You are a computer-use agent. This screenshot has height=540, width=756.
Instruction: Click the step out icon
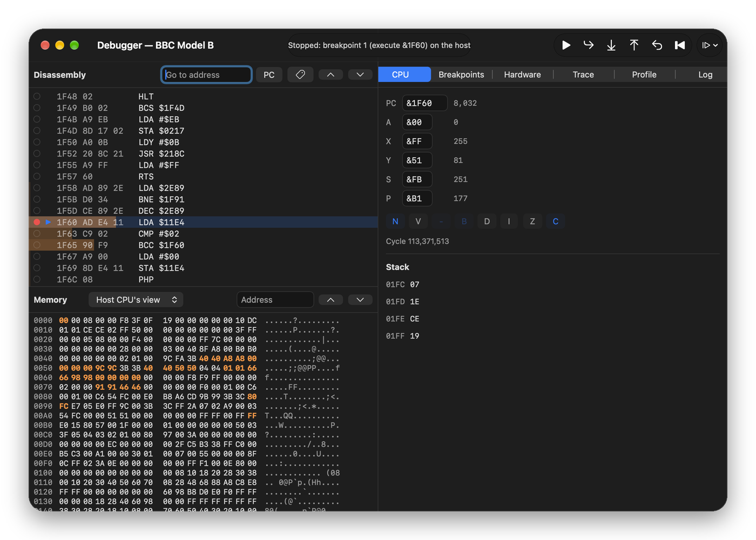click(634, 45)
